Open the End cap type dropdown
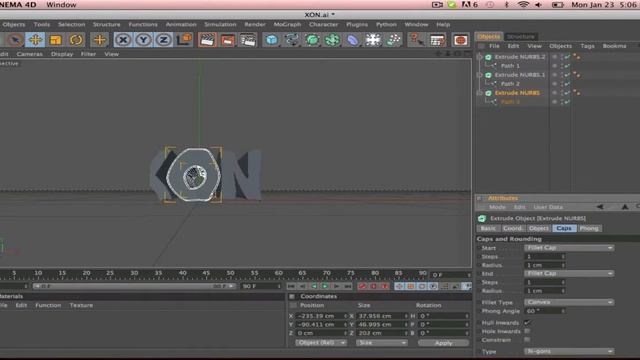640x360 pixels. tap(569, 273)
